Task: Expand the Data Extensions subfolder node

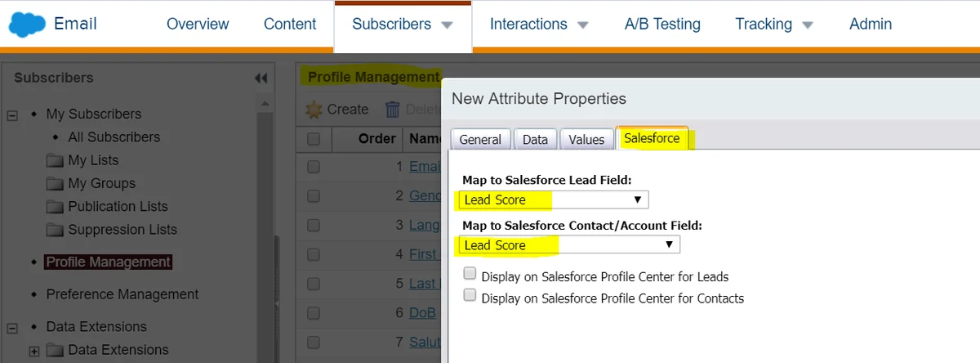Action: 34,351
